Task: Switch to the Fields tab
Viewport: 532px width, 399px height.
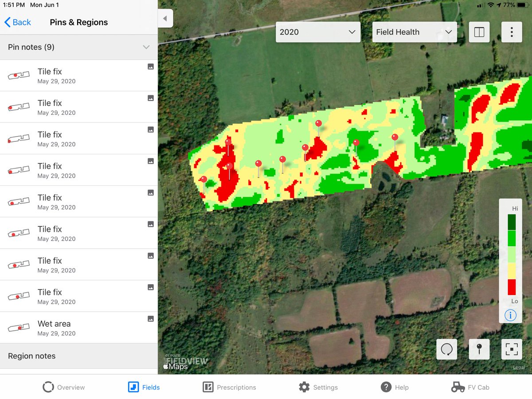Action: (144, 387)
